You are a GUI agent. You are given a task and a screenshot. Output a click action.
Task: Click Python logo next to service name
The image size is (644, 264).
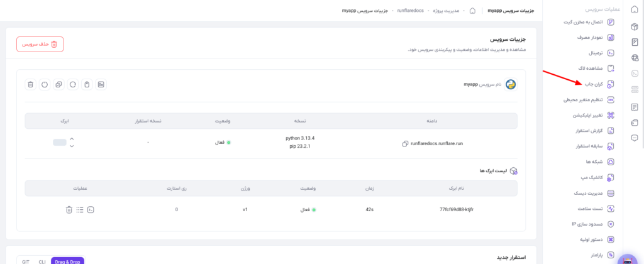click(x=511, y=85)
